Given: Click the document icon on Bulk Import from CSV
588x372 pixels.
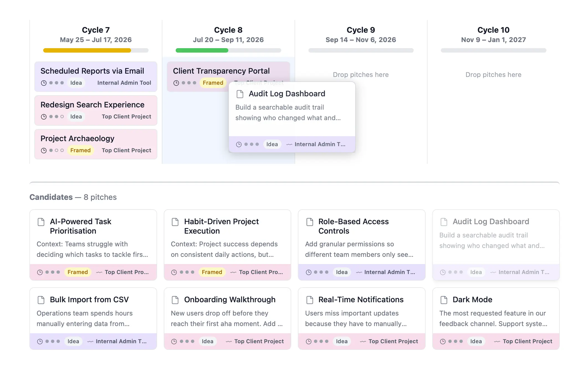Looking at the screenshot, I should pos(41,300).
